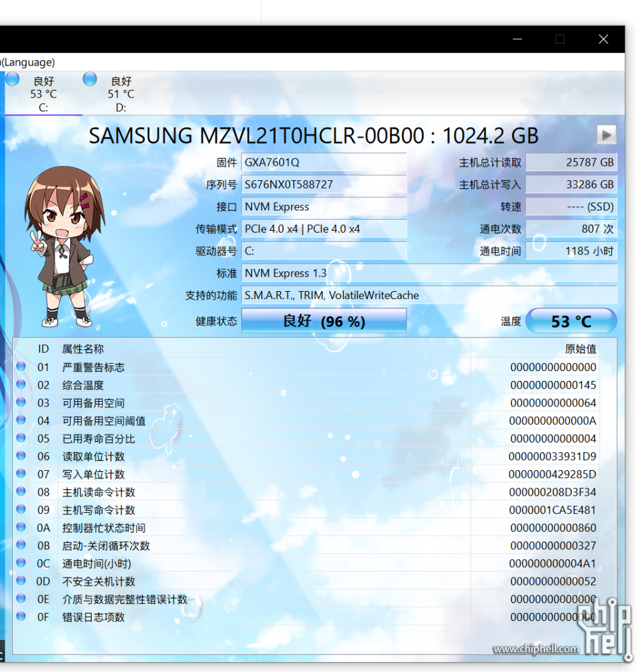The height and width of the screenshot is (672, 642).
Task: Select the 写入单位计数 attribute name
Action: coord(94,475)
